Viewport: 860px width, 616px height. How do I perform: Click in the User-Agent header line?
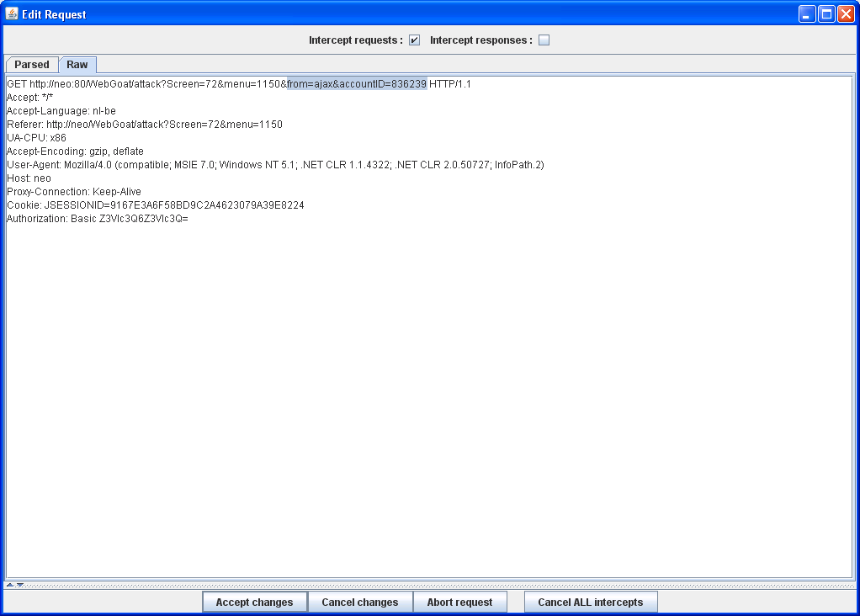[x=274, y=165]
